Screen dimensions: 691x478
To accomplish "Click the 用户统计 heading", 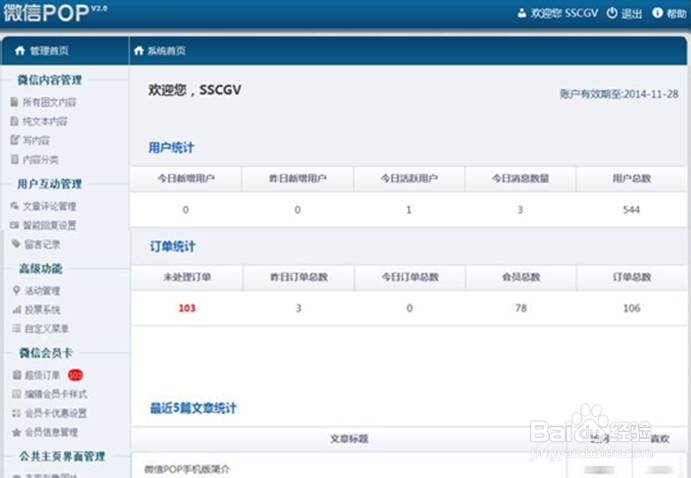I will click(x=171, y=148).
